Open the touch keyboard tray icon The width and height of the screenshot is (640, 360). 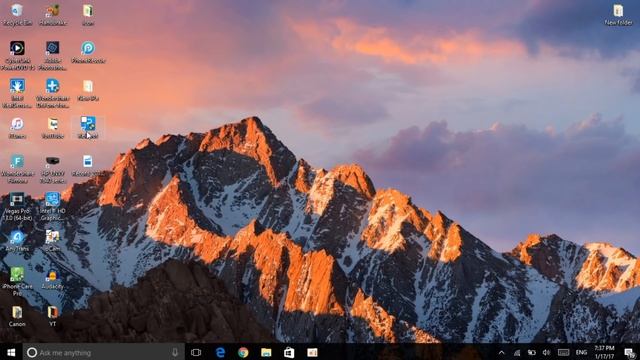click(x=564, y=352)
